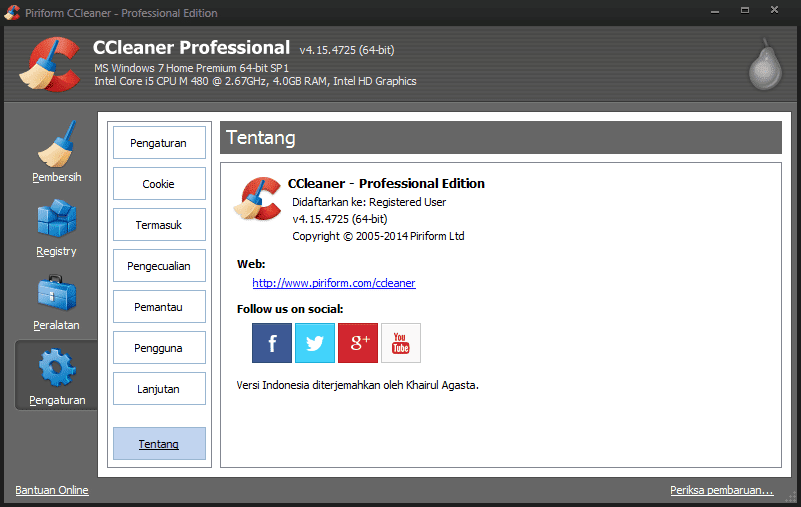This screenshot has height=507, width=801.
Task: Click the v4.15.4725 (64-bit) text in Tentang panel
Action: (340, 219)
